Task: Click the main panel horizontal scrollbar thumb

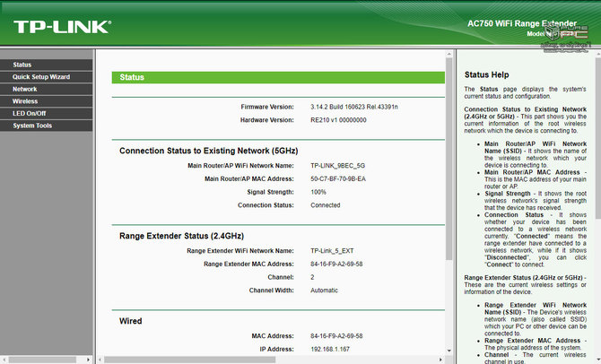Action: [x=190, y=360]
